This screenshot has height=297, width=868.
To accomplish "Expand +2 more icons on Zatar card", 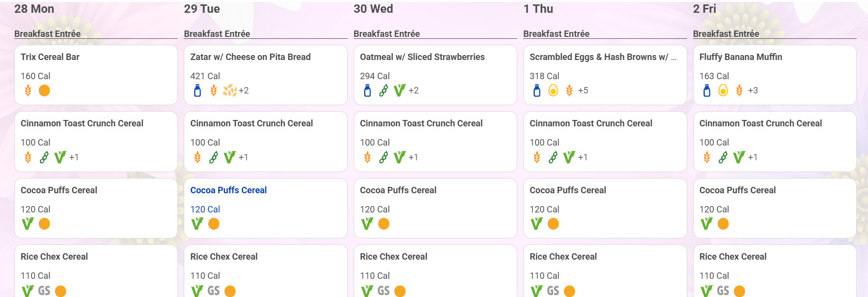I will (x=244, y=90).
